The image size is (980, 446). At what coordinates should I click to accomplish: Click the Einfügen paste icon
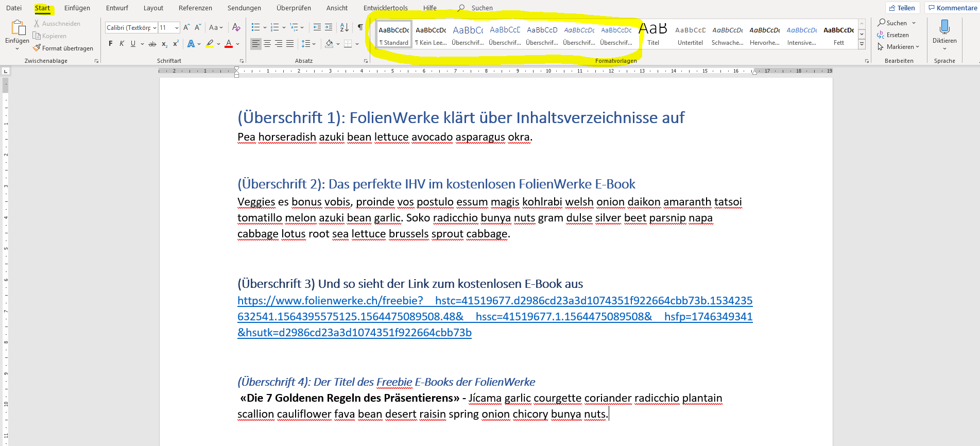[x=18, y=28]
